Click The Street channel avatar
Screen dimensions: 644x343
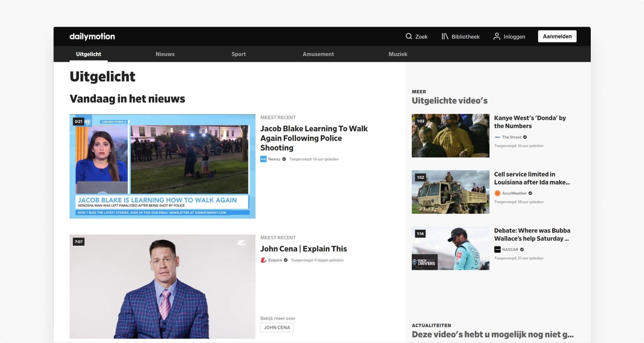498,137
